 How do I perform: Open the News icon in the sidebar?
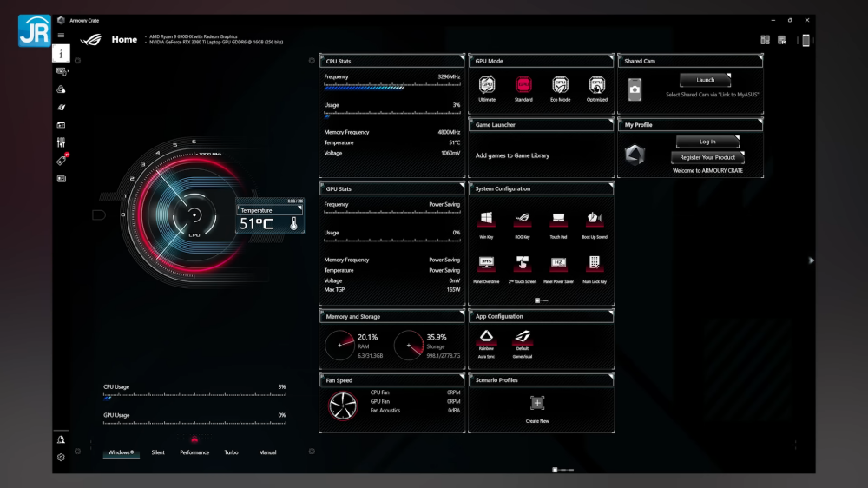(x=62, y=179)
